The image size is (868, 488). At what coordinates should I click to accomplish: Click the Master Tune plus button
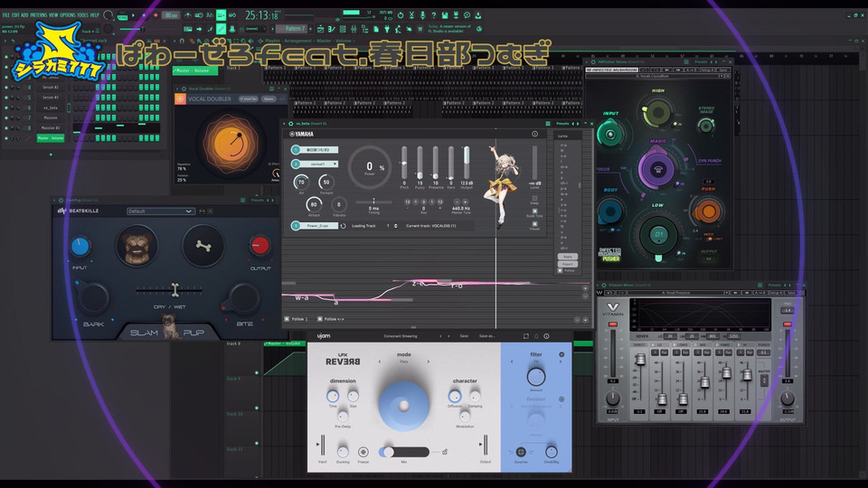(x=465, y=202)
